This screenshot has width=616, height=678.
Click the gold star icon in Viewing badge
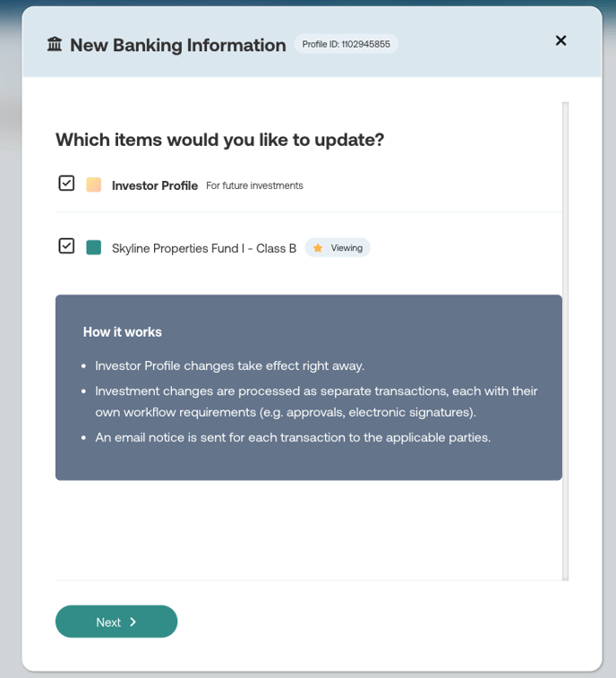coord(318,248)
